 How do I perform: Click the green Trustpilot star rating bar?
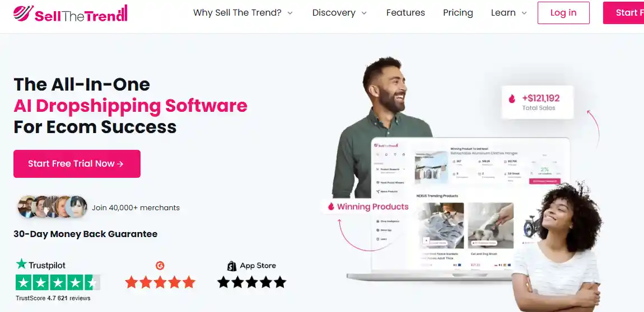point(58,282)
